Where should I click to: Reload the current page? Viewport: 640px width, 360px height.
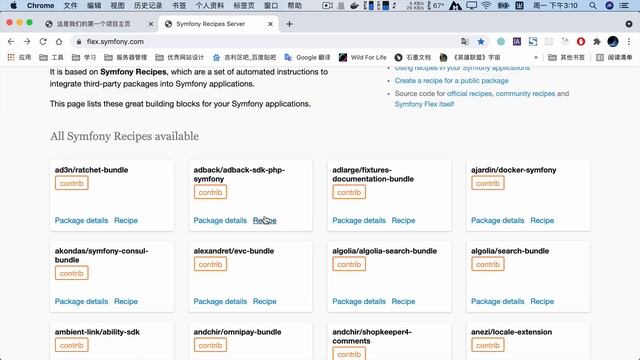(43, 42)
